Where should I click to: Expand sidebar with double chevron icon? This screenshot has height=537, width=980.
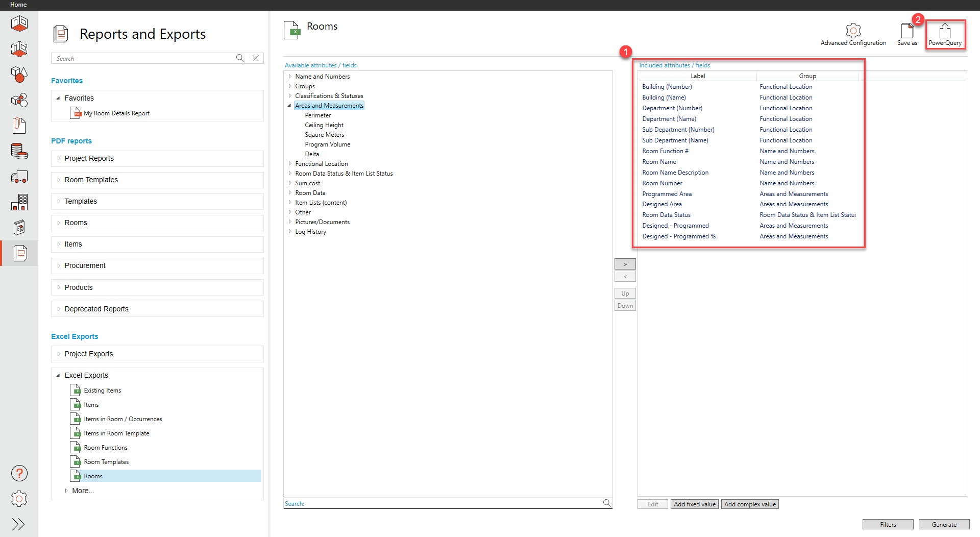(19, 524)
